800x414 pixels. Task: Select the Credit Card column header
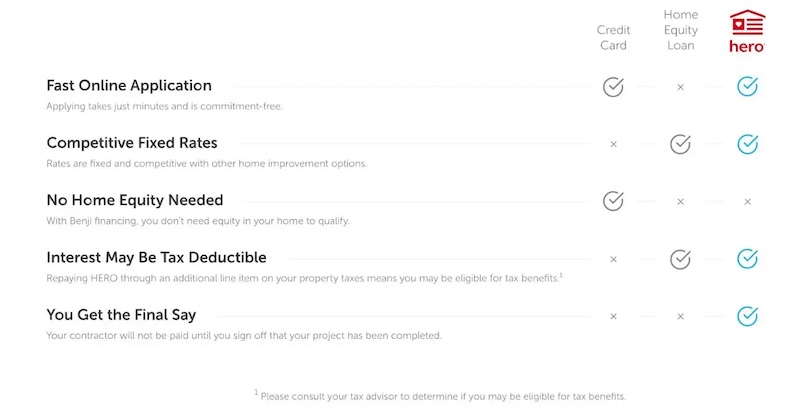[613, 37]
